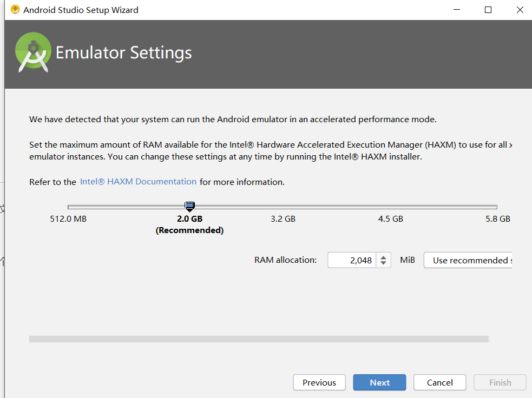This screenshot has width=532, height=398.
Task: Decrease RAM allocation using the down stepper arrow
Action: (384, 263)
